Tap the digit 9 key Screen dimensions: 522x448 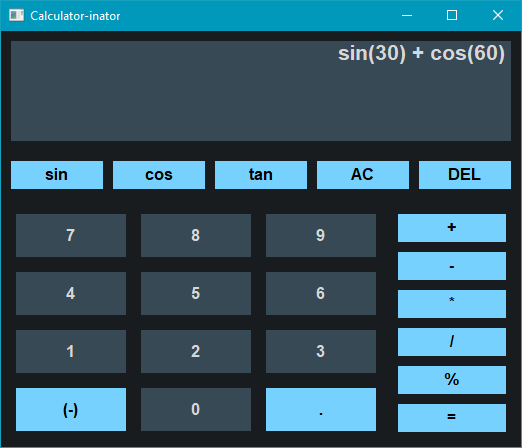pyautogui.click(x=321, y=235)
